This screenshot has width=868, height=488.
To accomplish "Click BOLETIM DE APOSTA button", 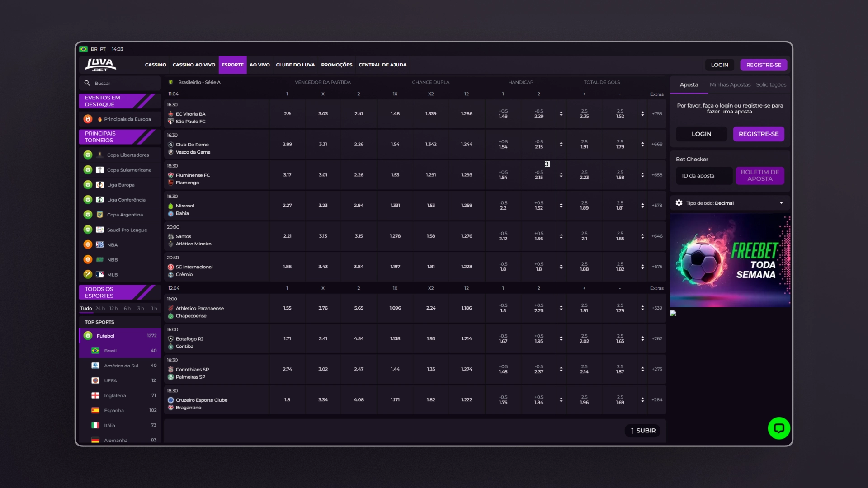I will pos(759,175).
